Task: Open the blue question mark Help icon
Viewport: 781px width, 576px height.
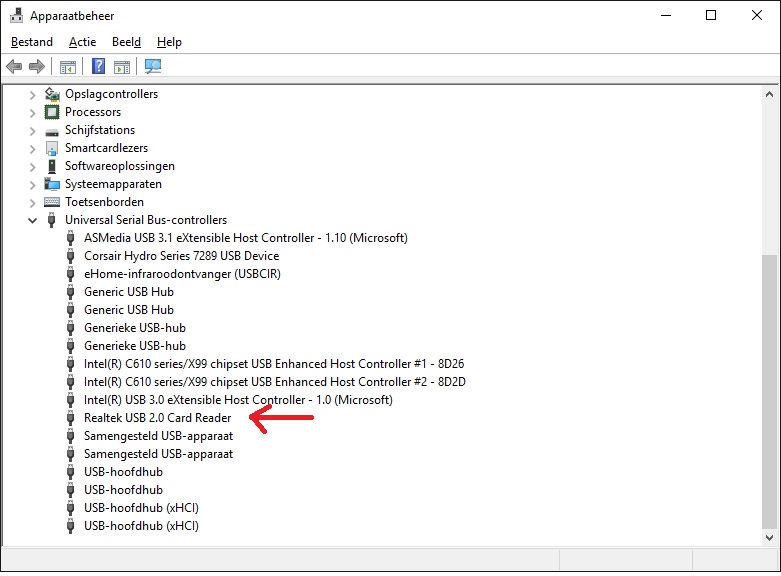Action: [x=99, y=66]
